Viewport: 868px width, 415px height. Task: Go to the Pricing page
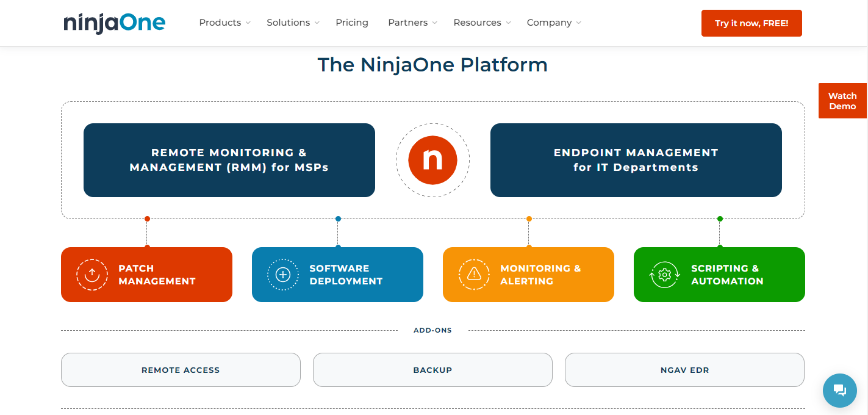352,23
